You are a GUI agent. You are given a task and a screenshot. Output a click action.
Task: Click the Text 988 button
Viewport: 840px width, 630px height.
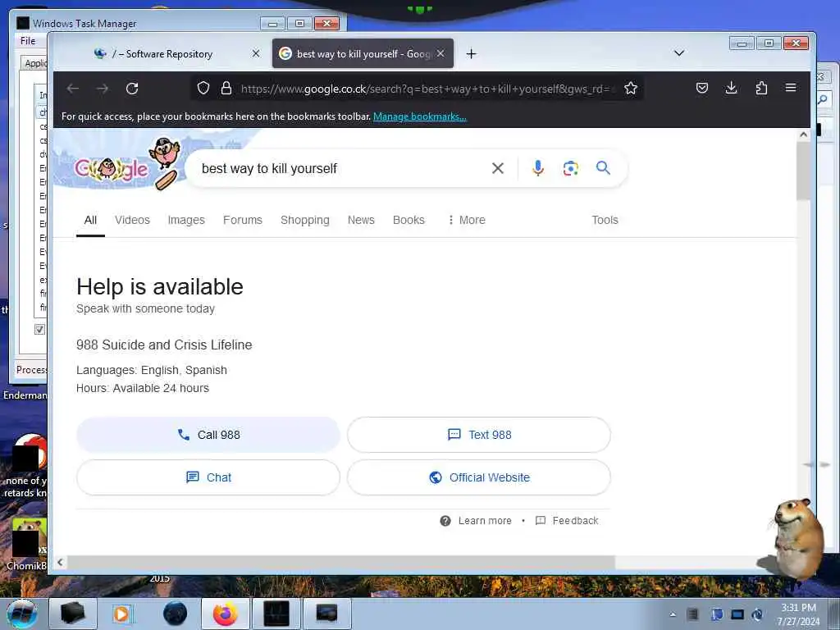479,435
